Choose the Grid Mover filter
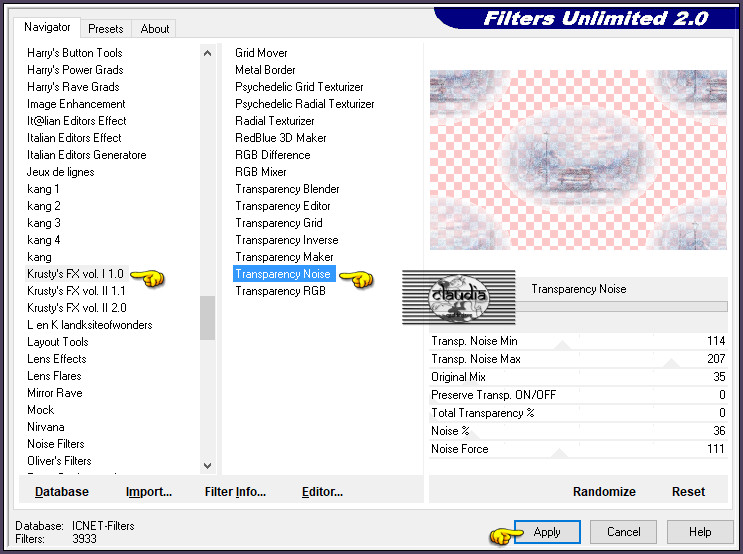This screenshot has height=554, width=743. point(261,53)
